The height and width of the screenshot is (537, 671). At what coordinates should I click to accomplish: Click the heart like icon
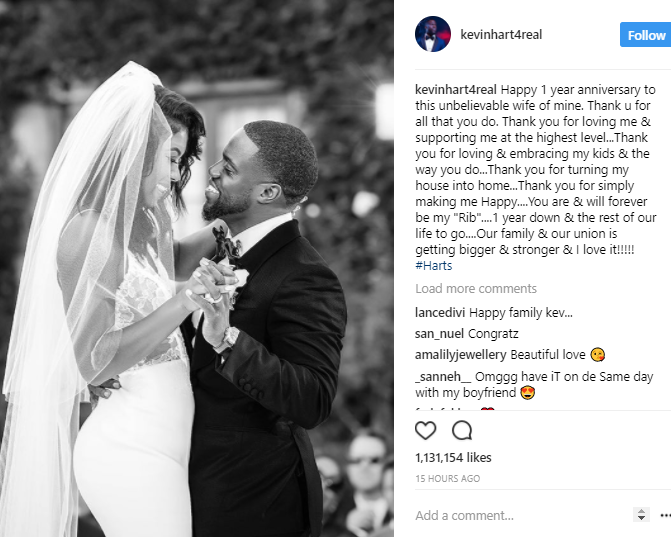coord(425,430)
